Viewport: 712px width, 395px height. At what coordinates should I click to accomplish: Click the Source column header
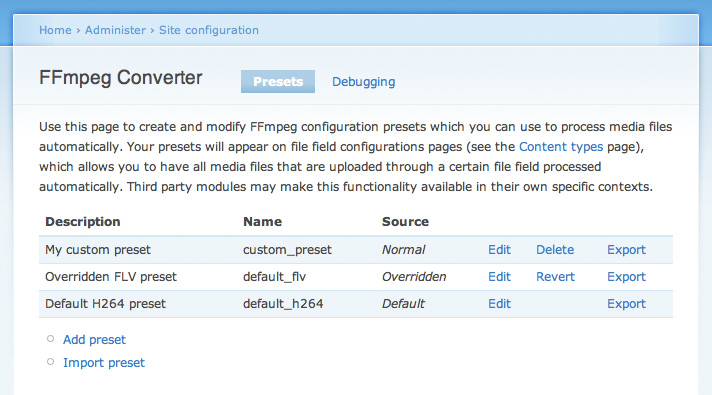[405, 222]
